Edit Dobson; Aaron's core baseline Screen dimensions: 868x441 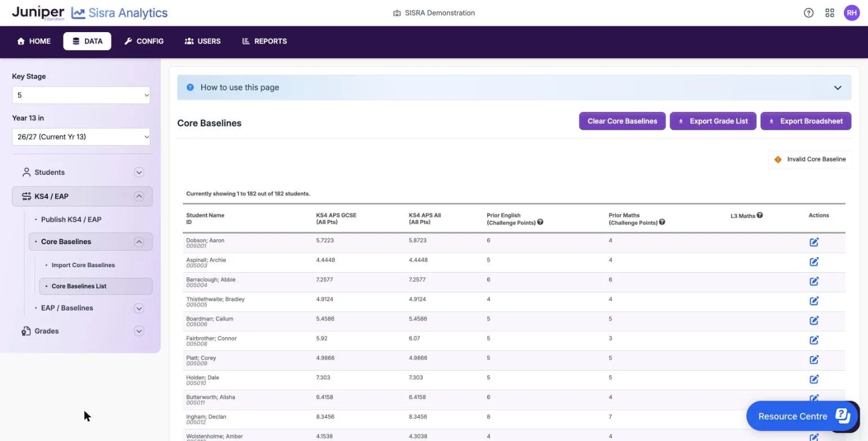[813, 242]
